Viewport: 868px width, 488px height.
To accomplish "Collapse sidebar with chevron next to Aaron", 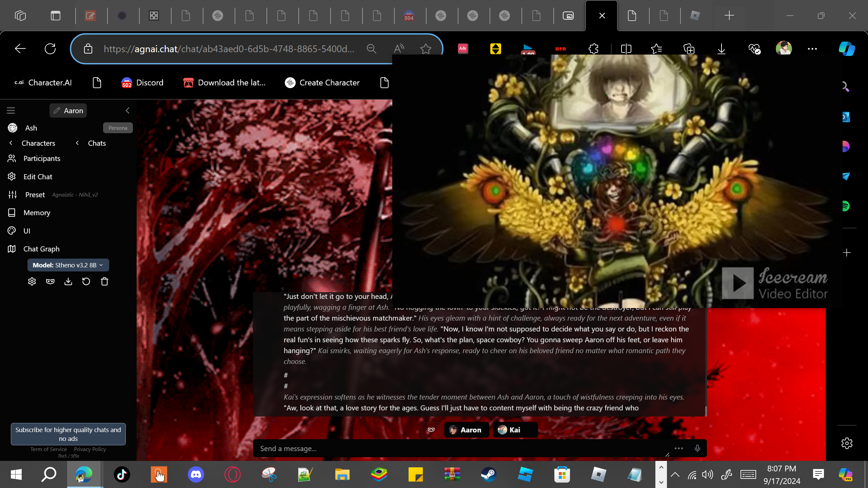I will click(127, 110).
